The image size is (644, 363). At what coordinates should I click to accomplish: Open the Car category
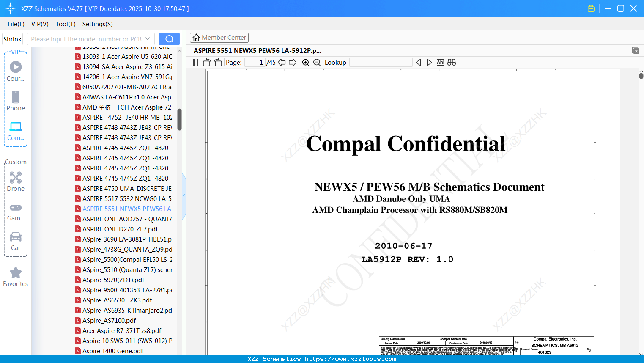pyautogui.click(x=16, y=241)
